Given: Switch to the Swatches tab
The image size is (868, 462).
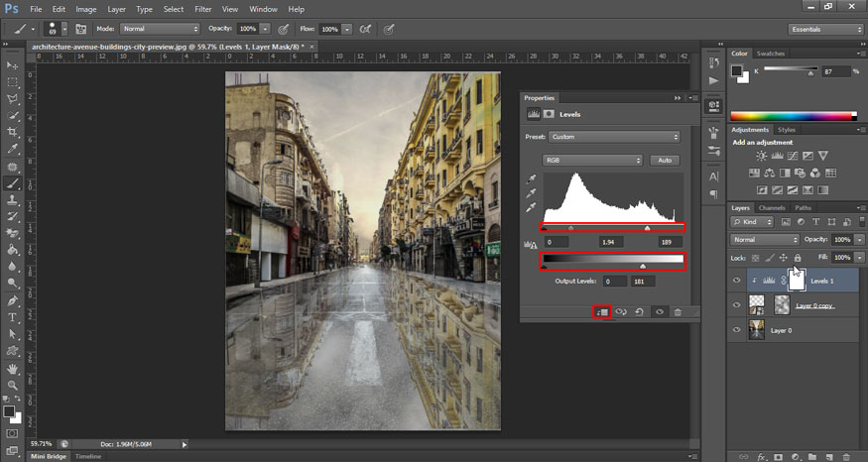Looking at the screenshot, I should pos(771,54).
